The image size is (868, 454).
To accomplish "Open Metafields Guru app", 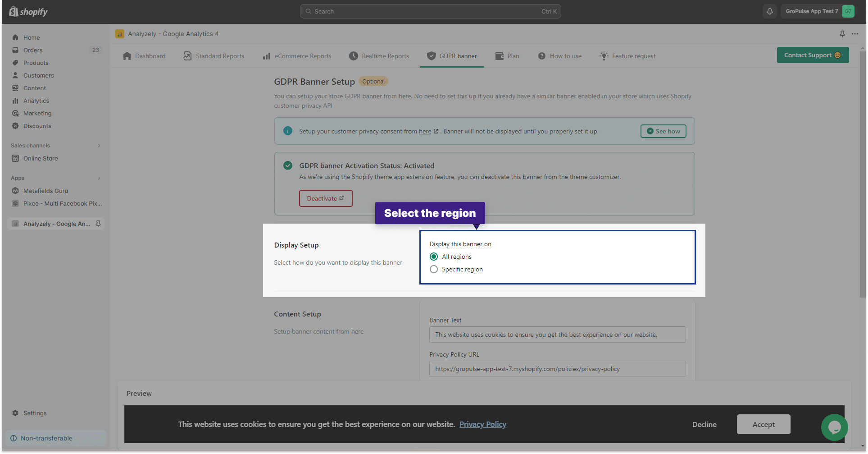I will click(45, 191).
